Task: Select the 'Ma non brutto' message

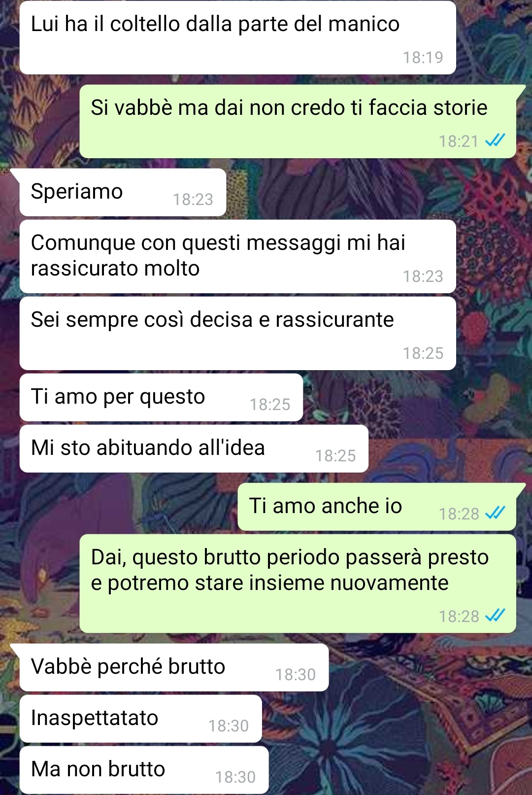Action: [x=144, y=770]
